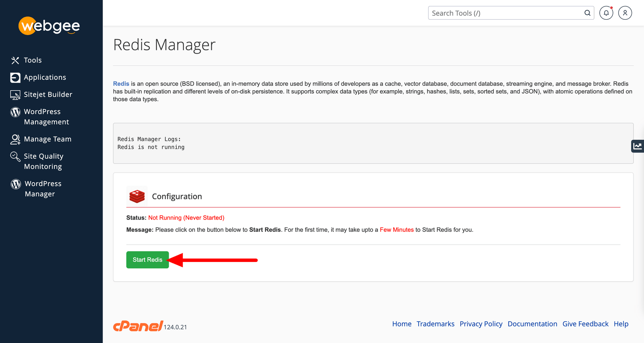Click 'Redis is not running' log line

click(151, 147)
